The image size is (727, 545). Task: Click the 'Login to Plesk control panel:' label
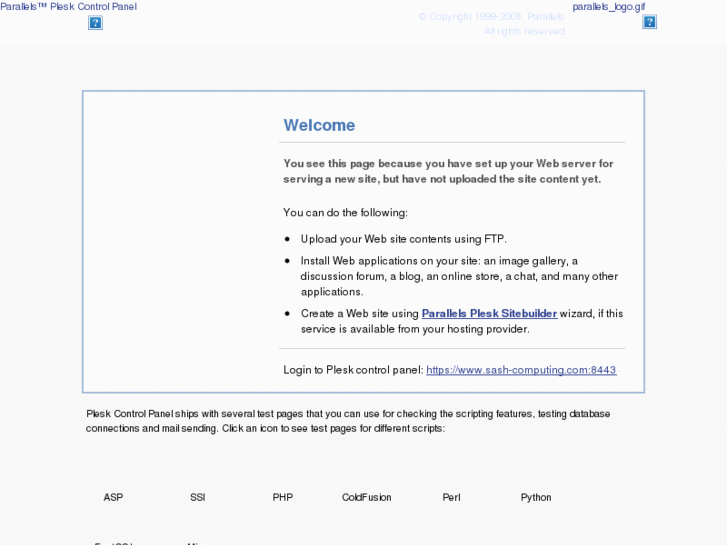click(x=353, y=370)
